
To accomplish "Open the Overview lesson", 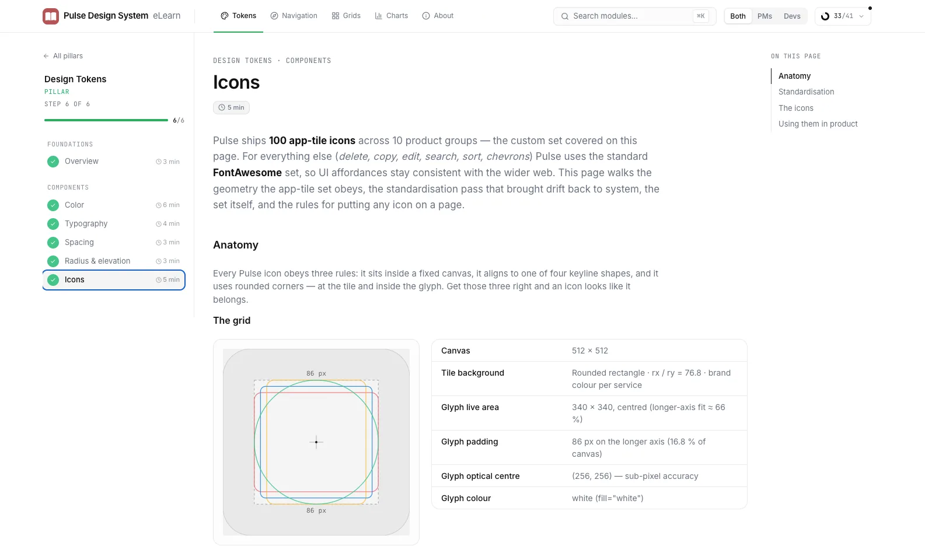I will pyautogui.click(x=114, y=162).
